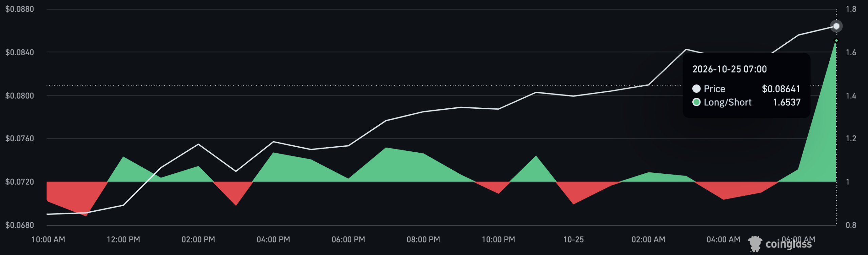Click the "$0.0800" price axis label

(x=20, y=95)
